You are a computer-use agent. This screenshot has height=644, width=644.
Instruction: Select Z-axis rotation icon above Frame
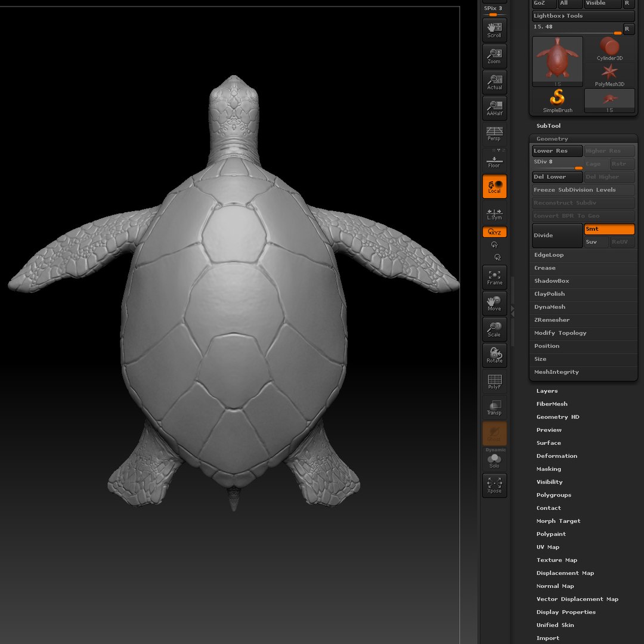point(497,258)
